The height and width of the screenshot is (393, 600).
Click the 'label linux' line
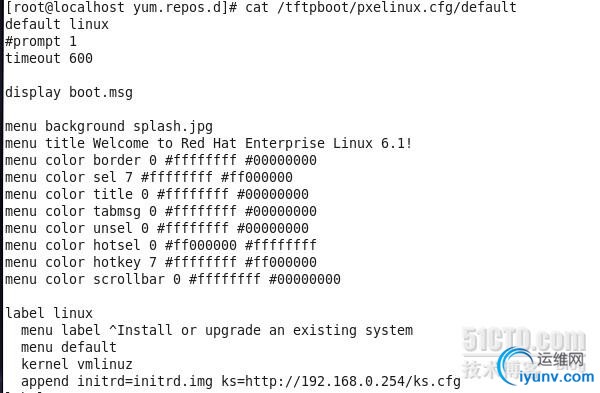coord(49,313)
